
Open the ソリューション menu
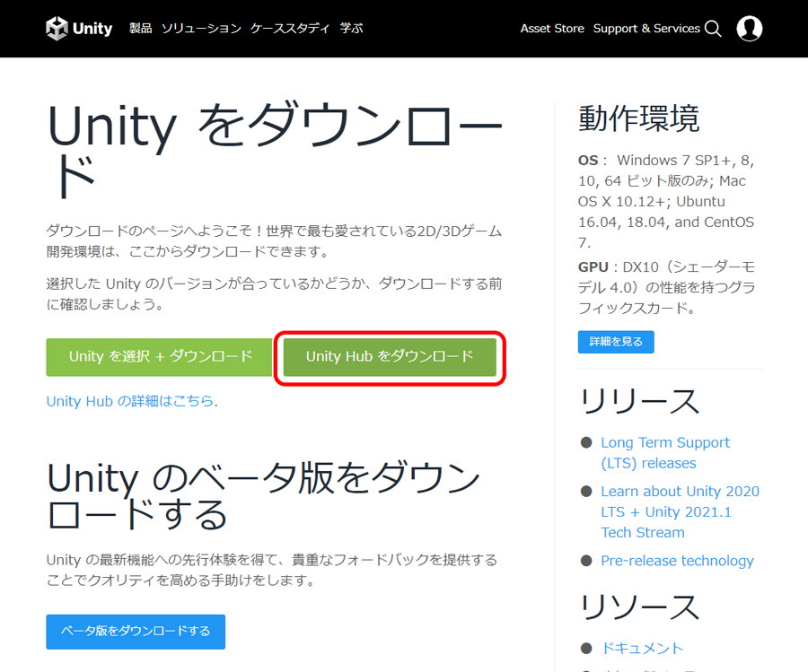[201, 29]
